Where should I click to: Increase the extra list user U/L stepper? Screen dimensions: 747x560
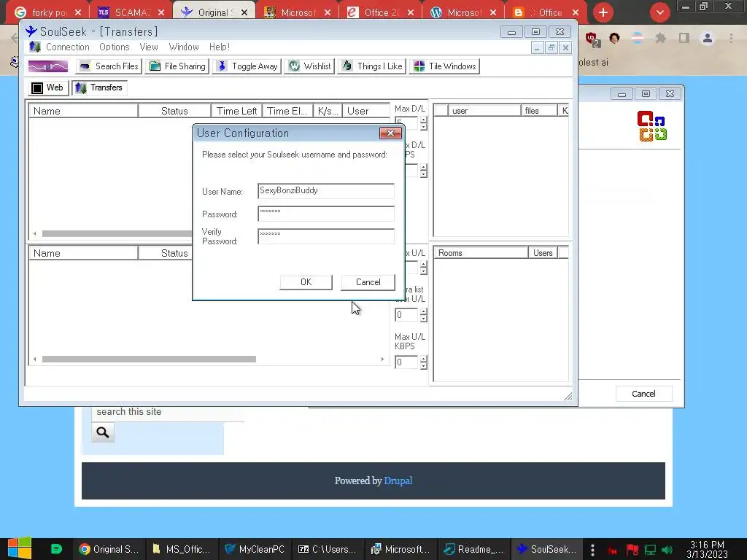tap(424, 311)
